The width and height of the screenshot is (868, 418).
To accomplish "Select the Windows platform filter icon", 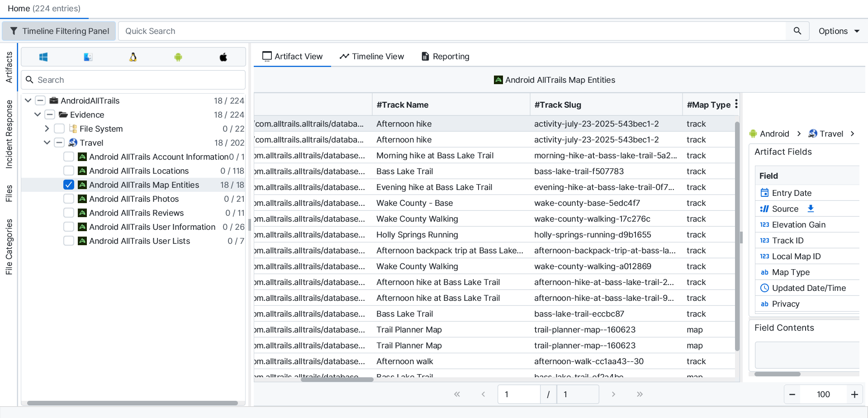I will click(x=43, y=57).
